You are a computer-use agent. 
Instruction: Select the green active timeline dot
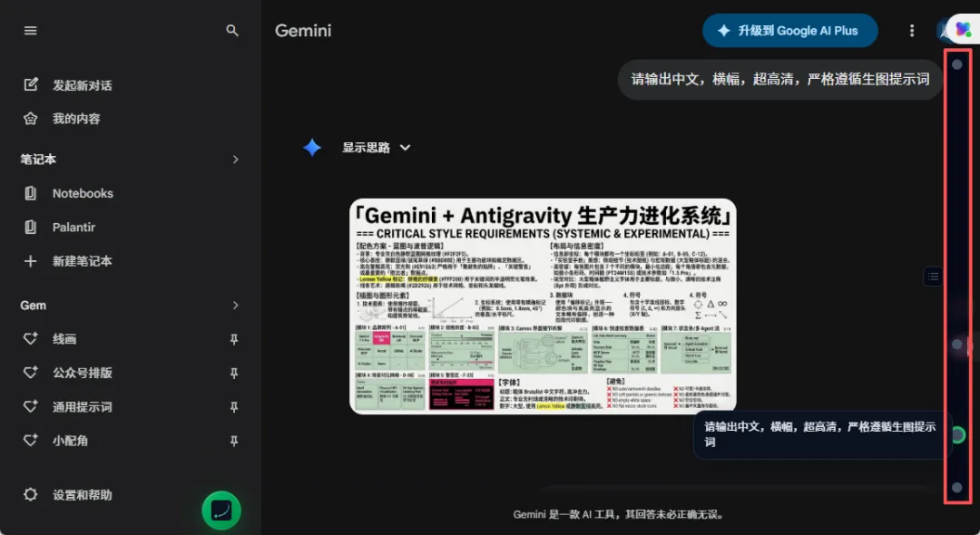pyautogui.click(x=957, y=434)
